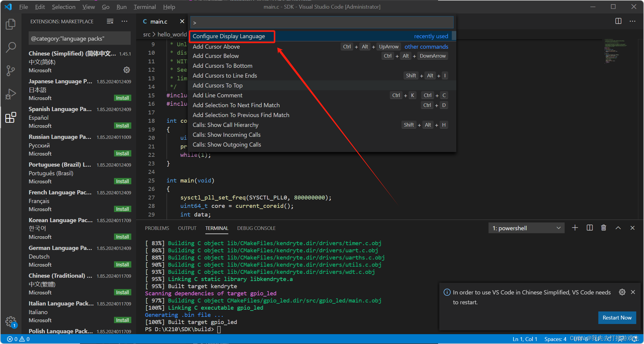Close the terminal panel
The height and width of the screenshot is (344, 644).
(x=632, y=228)
